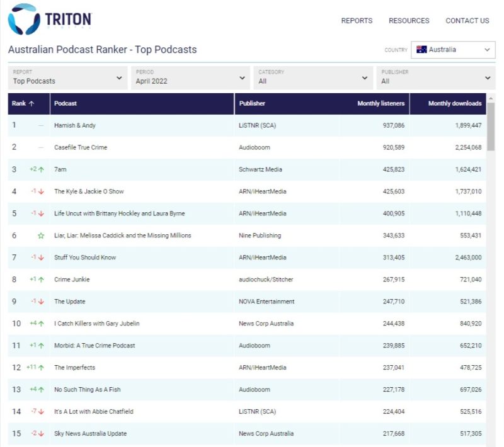Select the Hamish & Andy podcast row
This screenshot has width=504, height=447.
[x=75, y=125]
